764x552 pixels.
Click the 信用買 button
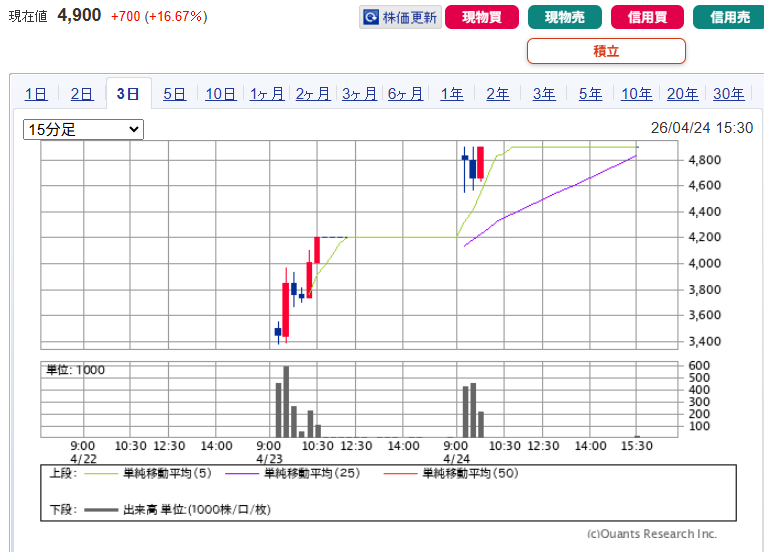(x=647, y=17)
